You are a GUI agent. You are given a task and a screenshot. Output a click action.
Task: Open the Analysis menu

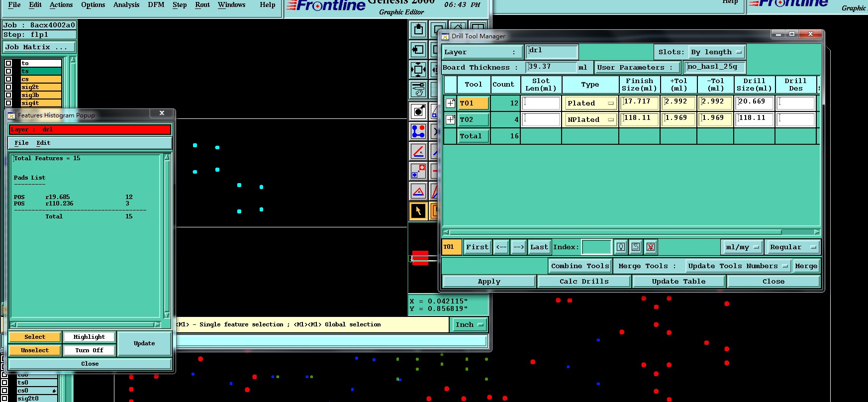[x=126, y=4]
